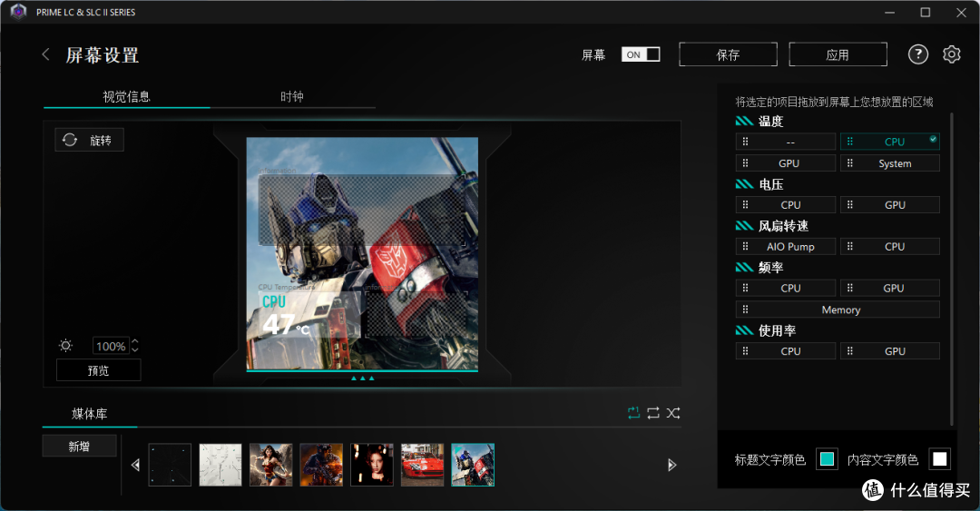The height and width of the screenshot is (511, 980).
Task: Select repeat loop playback icon
Action: [x=653, y=413]
